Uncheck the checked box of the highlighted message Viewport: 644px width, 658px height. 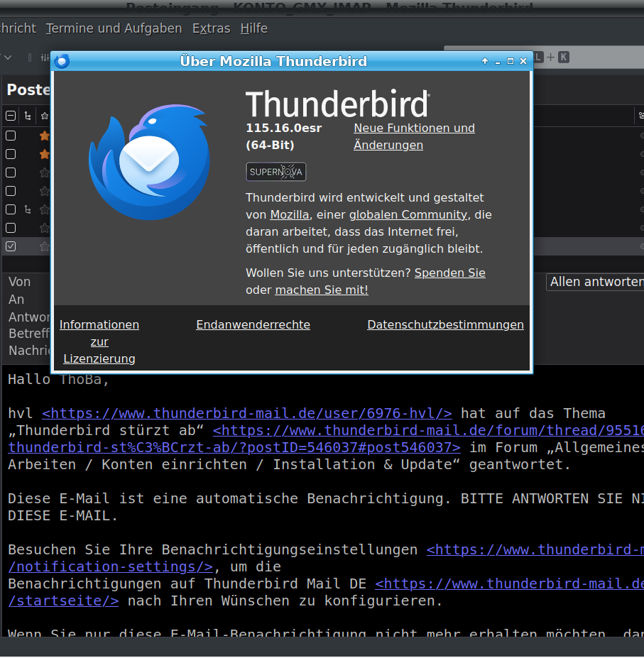(x=11, y=246)
